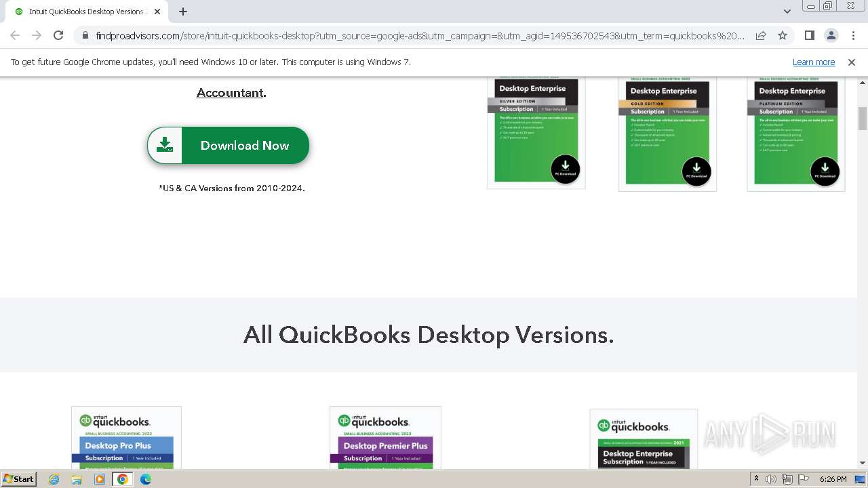Open Chrome profile menu

click(x=831, y=35)
